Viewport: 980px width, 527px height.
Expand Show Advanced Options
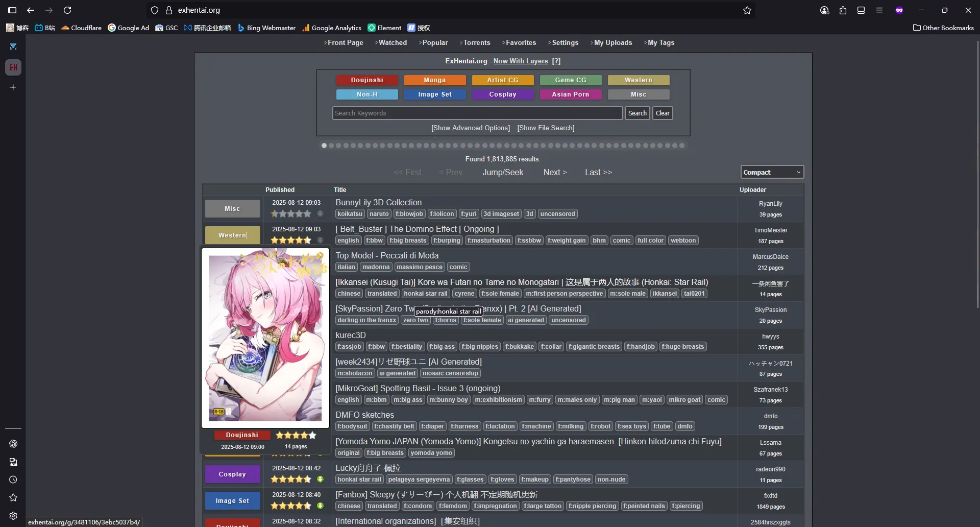pos(470,128)
